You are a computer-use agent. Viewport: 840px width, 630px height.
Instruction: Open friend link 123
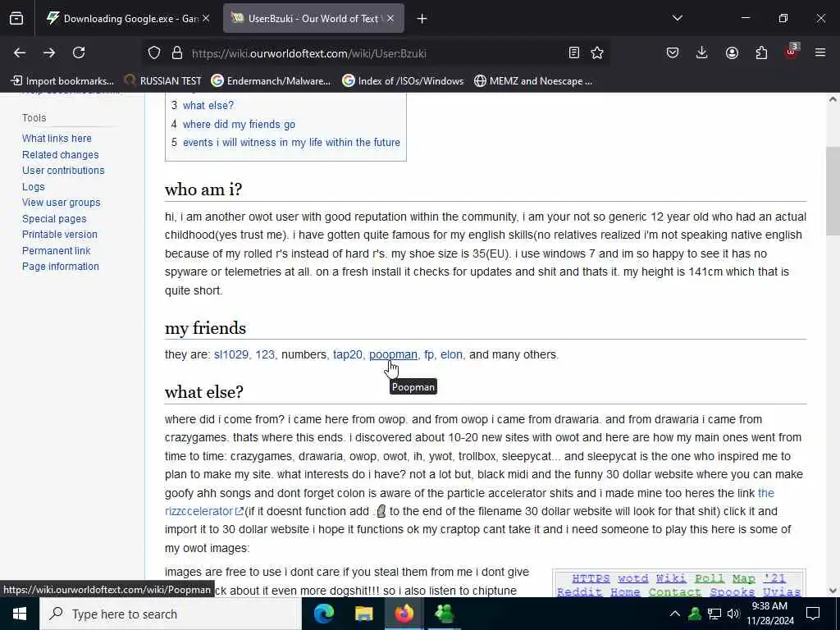point(265,354)
